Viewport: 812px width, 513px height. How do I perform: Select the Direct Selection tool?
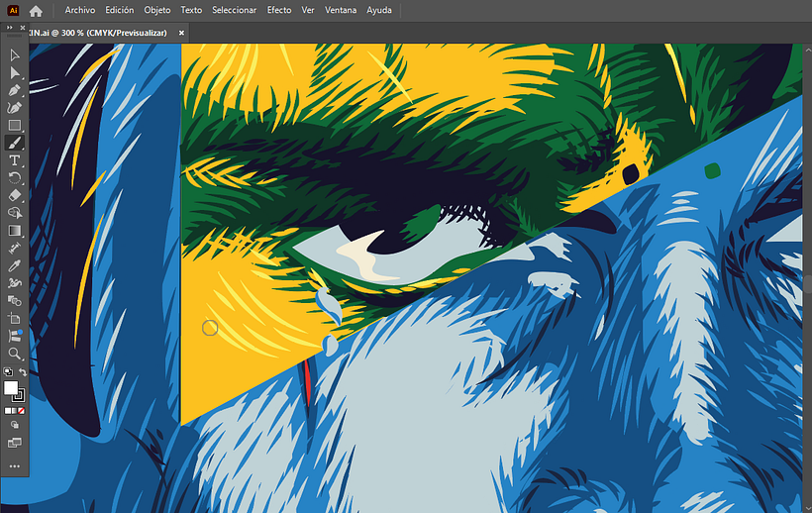coord(15,72)
